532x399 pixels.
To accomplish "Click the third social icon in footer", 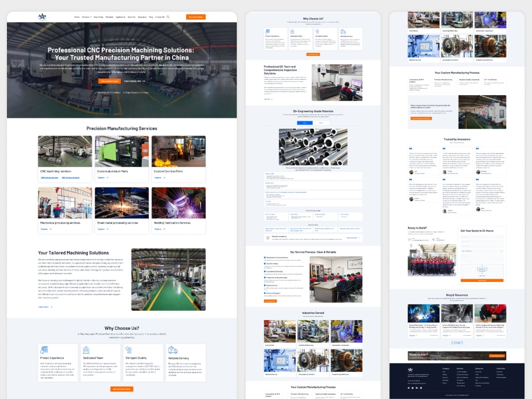I will pyautogui.click(x=417, y=388).
